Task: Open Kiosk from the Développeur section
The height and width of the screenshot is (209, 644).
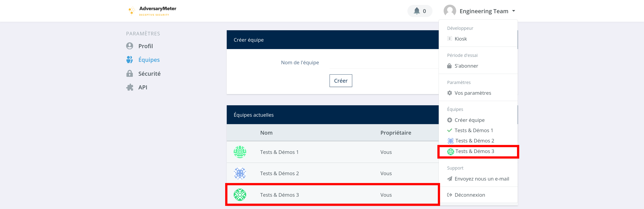Action: 460,39
